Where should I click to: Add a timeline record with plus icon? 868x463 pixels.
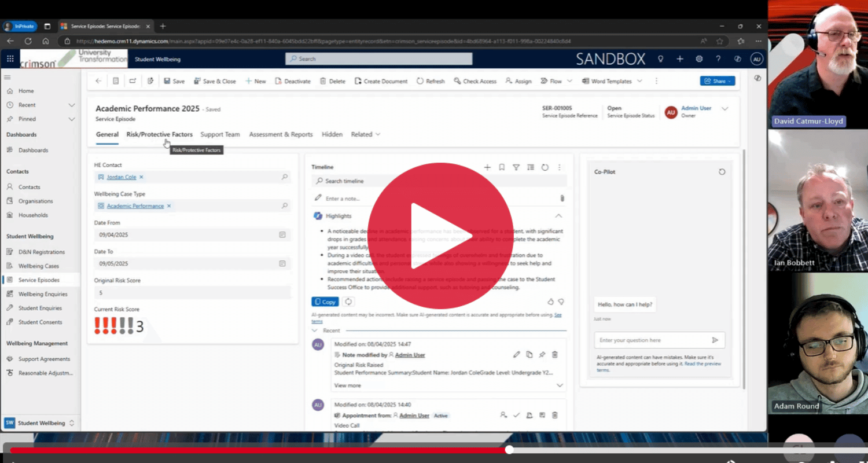487,167
